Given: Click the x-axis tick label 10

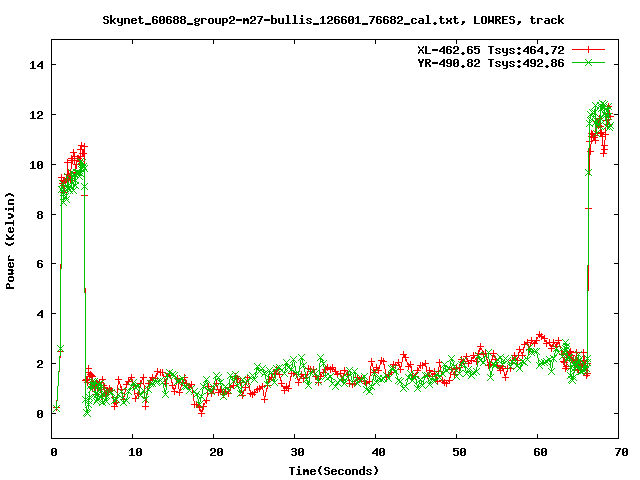Looking at the screenshot, I should pyautogui.click(x=134, y=452).
